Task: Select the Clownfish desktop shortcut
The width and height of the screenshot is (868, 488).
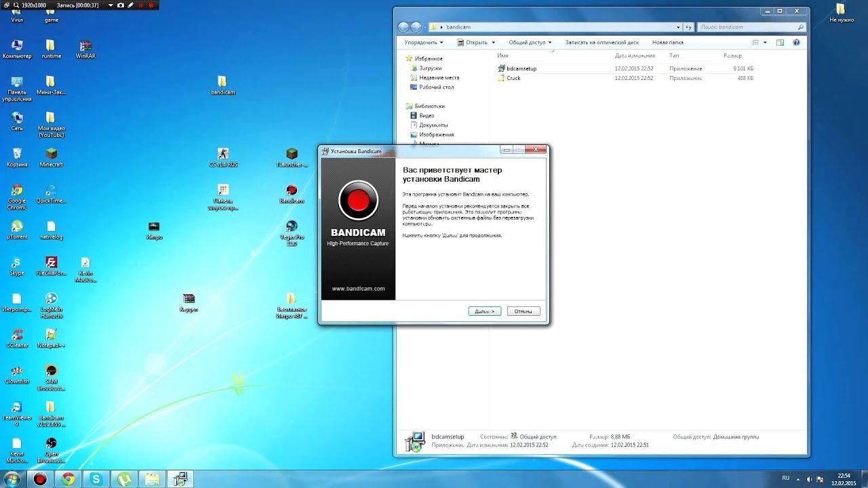Action: tap(17, 375)
